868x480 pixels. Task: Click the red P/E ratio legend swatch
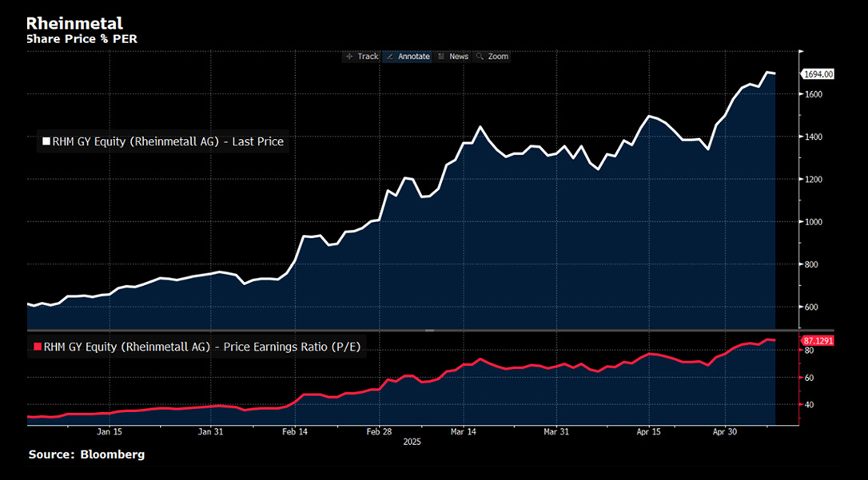tap(38, 347)
